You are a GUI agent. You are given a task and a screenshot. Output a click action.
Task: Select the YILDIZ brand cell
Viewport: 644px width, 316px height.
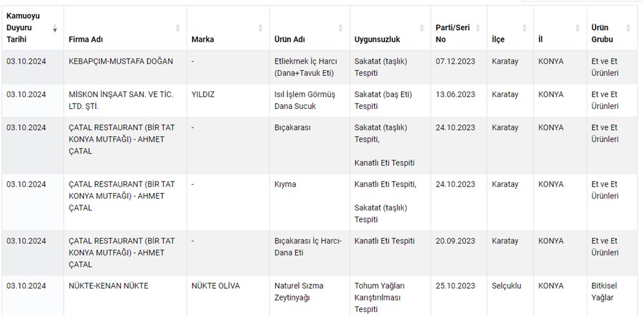[203, 94]
